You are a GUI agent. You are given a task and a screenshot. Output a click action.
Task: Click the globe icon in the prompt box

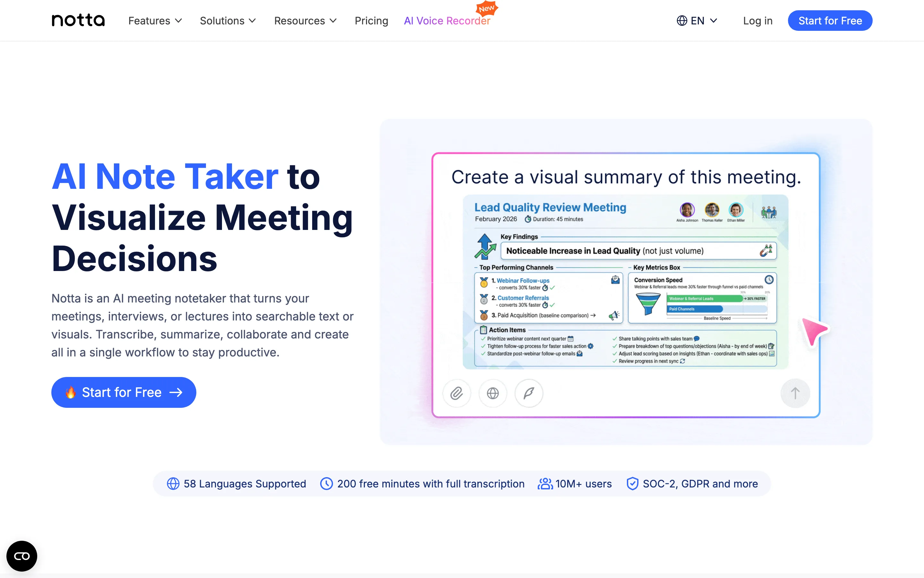(x=493, y=393)
